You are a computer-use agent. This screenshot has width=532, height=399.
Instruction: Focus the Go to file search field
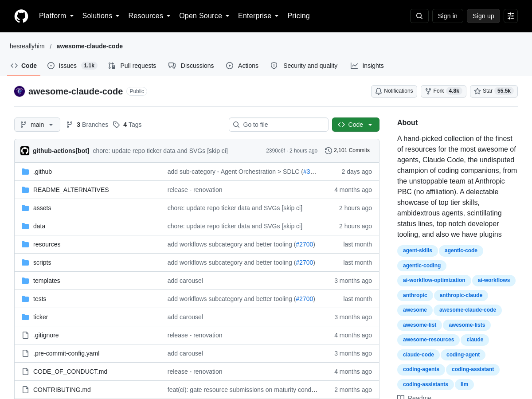pyautogui.click(x=278, y=125)
